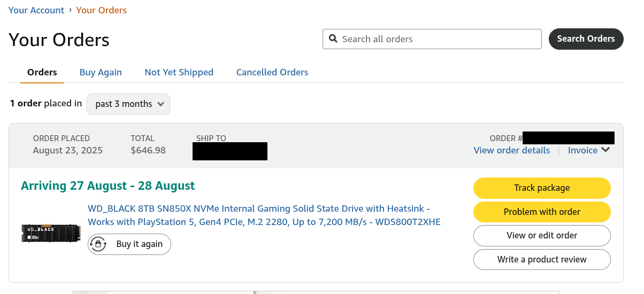Click the breadcrumb arrow separator
Viewport: 644px width, 294px height.
[x=70, y=10]
